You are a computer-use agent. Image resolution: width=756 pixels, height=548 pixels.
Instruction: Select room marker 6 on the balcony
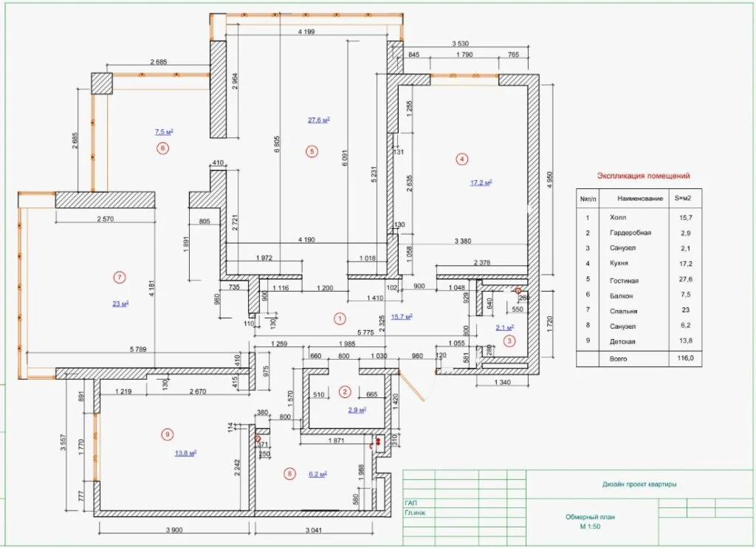[x=163, y=148]
